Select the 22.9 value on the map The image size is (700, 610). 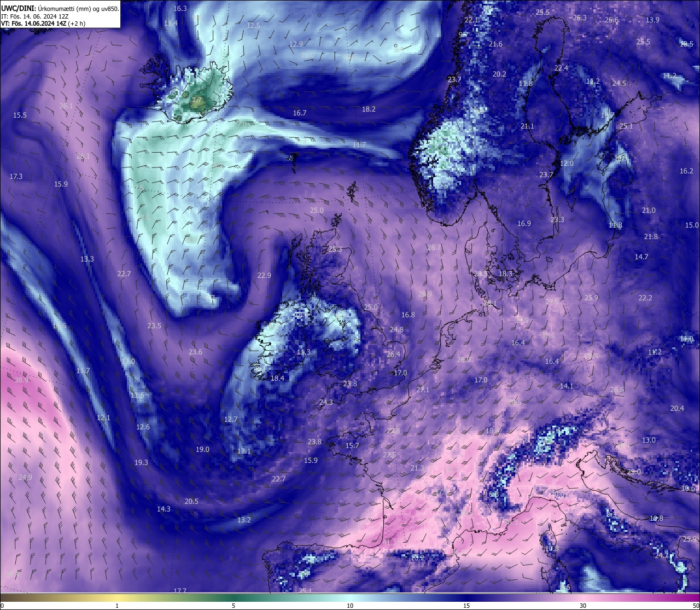pyautogui.click(x=264, y=276)
